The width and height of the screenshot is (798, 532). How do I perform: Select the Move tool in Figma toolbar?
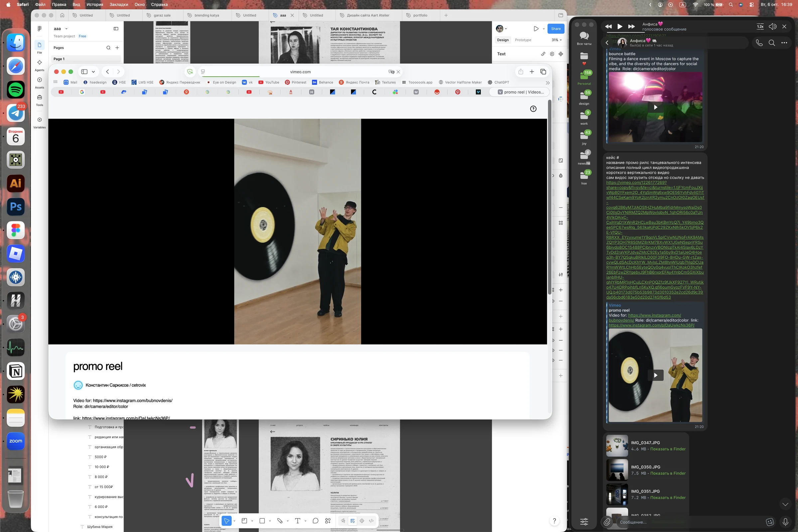coord(226,521)
